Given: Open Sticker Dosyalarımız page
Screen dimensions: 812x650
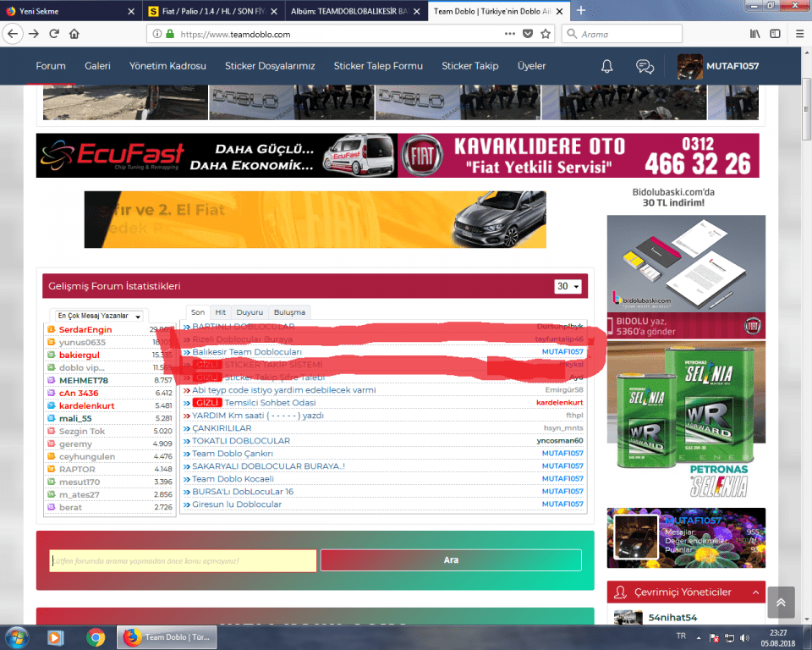Looking at the screenshot, I should pyautogui.click(x=270, y=66).
